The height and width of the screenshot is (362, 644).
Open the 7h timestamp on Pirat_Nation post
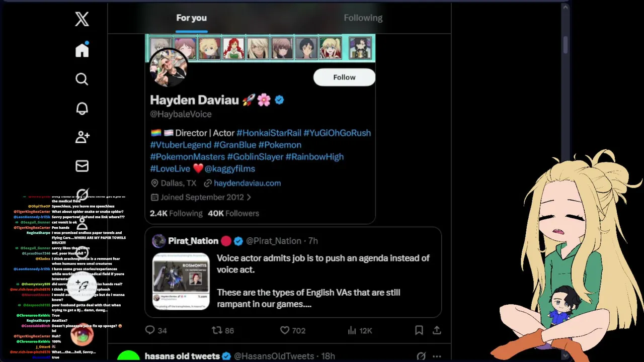point(313,241)
